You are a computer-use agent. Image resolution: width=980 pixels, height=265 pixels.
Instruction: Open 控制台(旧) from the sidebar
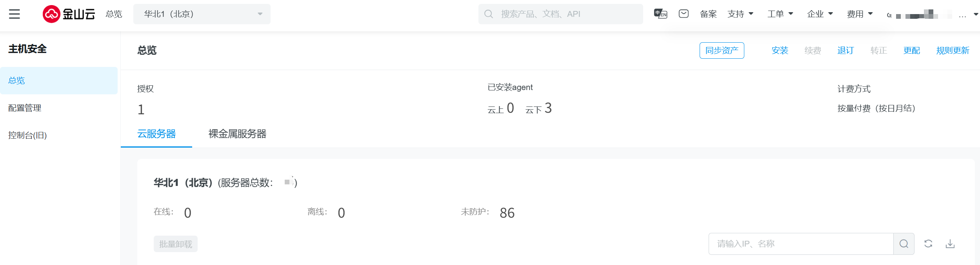click(x=27, y=135)
